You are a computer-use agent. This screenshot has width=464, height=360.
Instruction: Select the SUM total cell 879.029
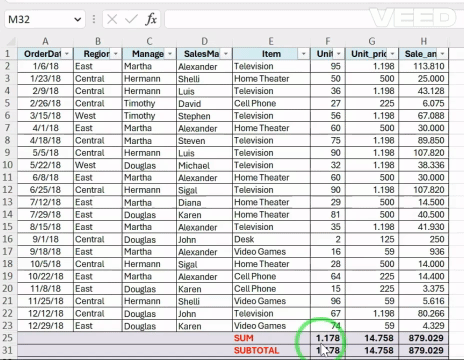tap(424, 338)
